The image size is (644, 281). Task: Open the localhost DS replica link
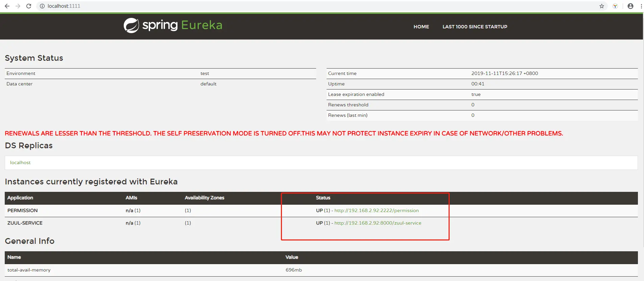(x=20, y=162)
